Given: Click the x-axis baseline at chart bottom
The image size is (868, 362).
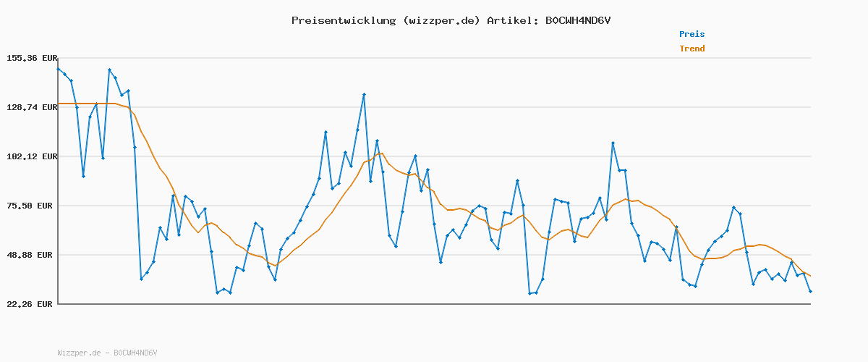Looking at the screenshot, I should (x=434, y=304).
